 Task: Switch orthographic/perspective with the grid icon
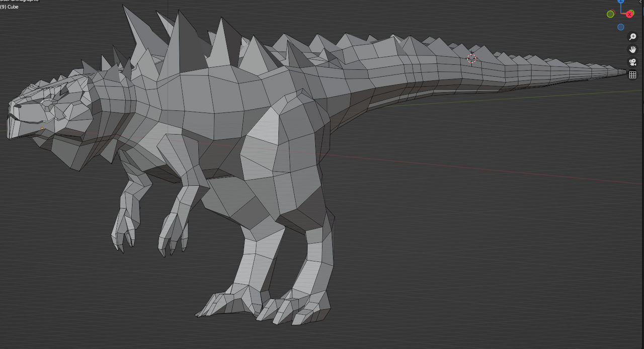coord(632,74)
